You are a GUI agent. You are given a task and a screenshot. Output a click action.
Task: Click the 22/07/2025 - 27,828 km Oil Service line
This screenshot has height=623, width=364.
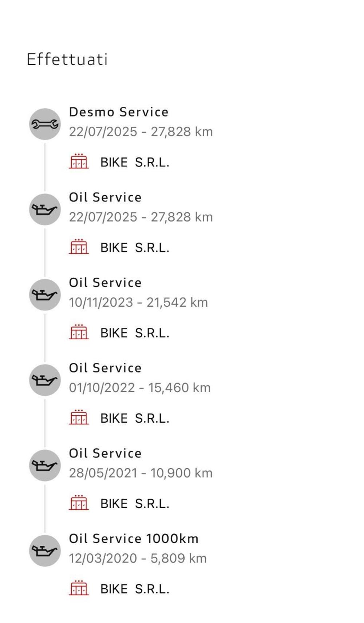tap(141, 217)
